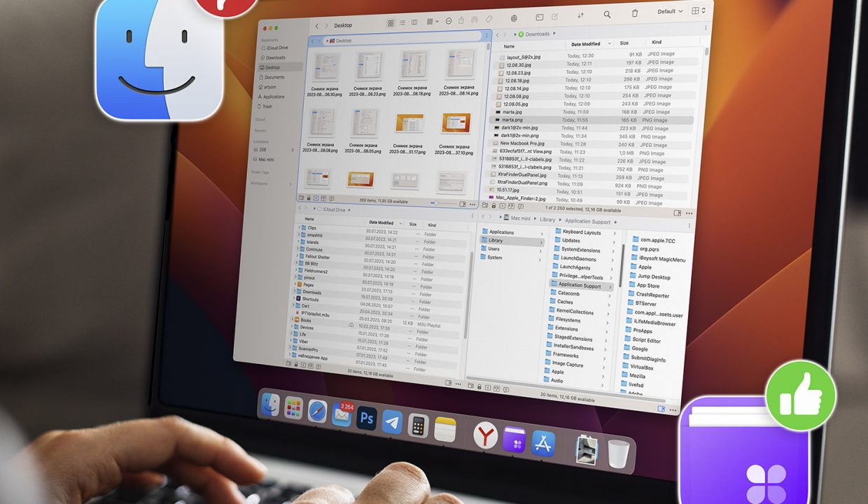Image resolution: width=868 pixels, height=504 pixels.
Task: Select the marta.png file row
Action: coord(592,120)
